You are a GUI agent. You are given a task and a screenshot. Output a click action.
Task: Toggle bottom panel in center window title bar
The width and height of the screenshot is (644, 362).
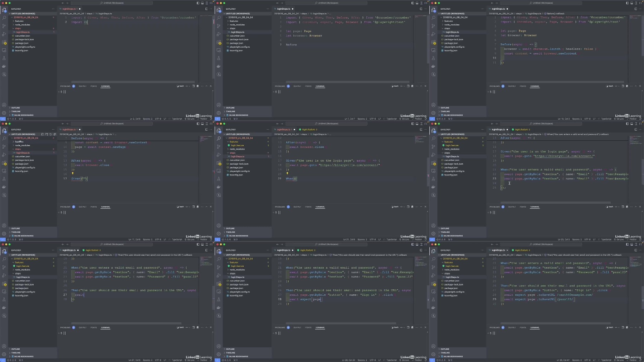[417, 124]
